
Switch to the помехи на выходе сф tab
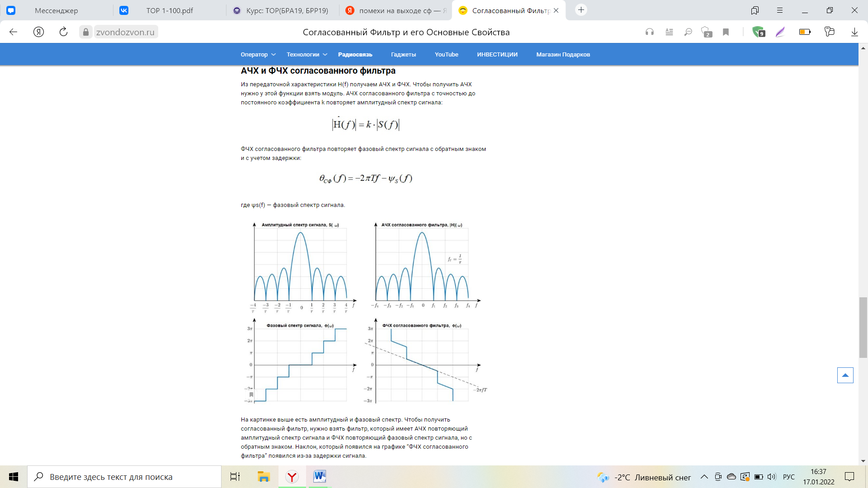tap(396, 10)
